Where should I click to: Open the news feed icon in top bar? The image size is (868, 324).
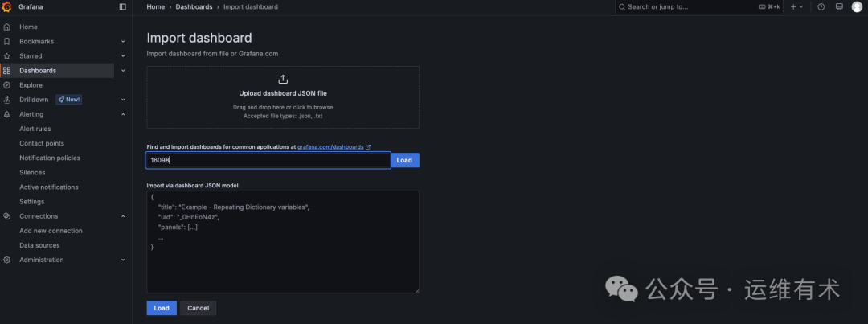[839, 6]
